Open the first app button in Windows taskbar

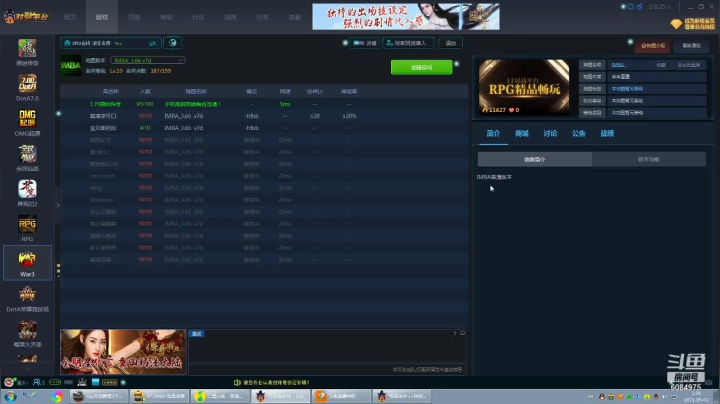99,396
